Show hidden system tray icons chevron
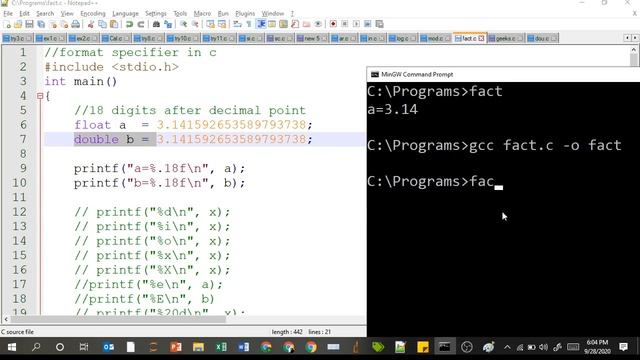This screenshot has width=640, height=360. click(x=507, y=347)
